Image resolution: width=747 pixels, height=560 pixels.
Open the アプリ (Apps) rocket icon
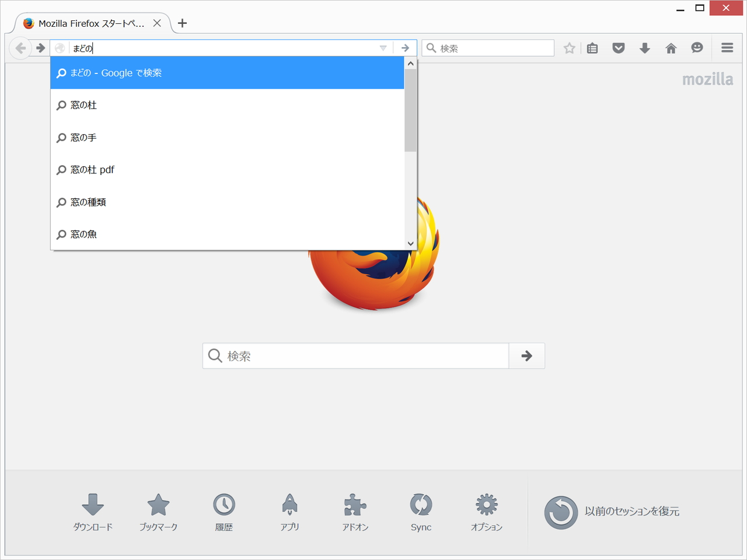coord(289,503)
